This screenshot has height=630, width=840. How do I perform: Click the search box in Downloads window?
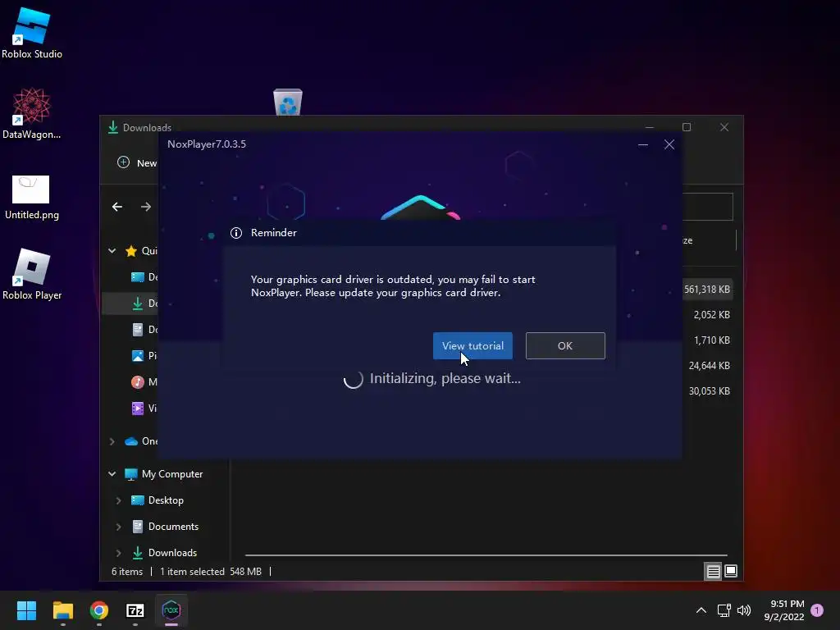click(708, 207)
